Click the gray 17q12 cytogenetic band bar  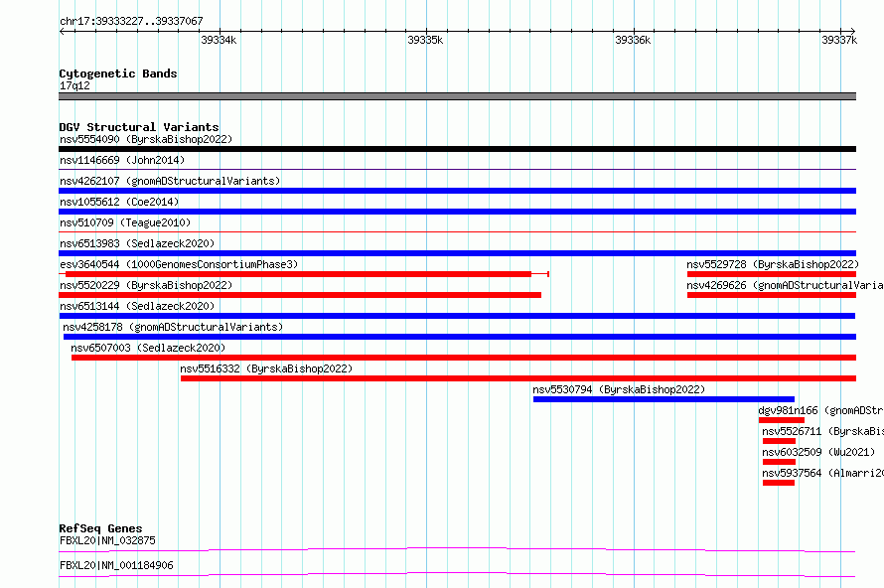tap(457, 96)
